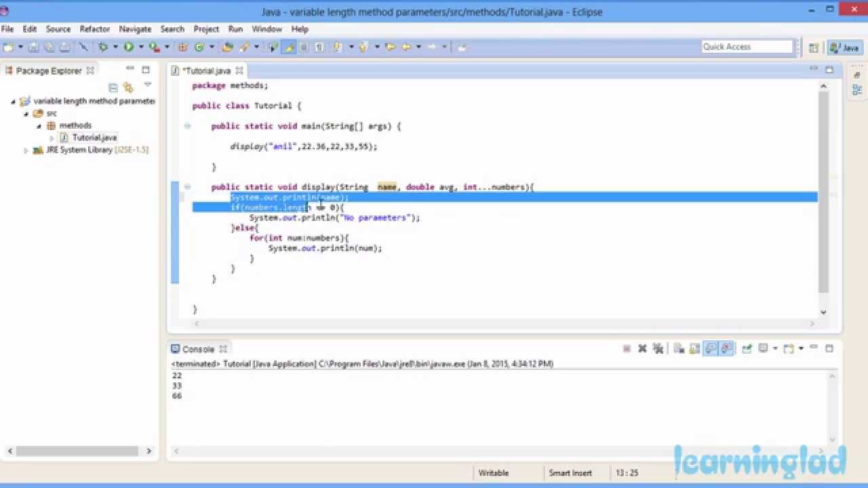This screenshot has height=488, width=868.
Task: Click the Open Console icon
Action: tap(788, 348)
